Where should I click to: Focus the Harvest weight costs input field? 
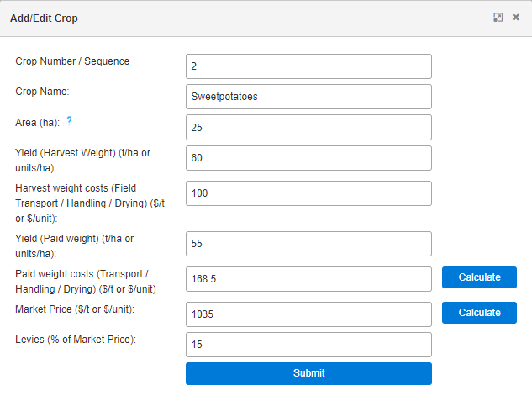point(308,193)
